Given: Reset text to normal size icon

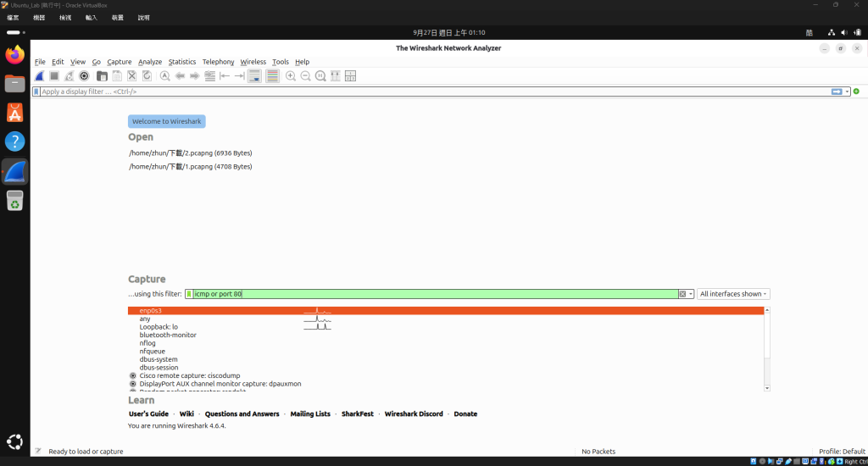Looking at the screenshot, I should (x=320, y=76).
